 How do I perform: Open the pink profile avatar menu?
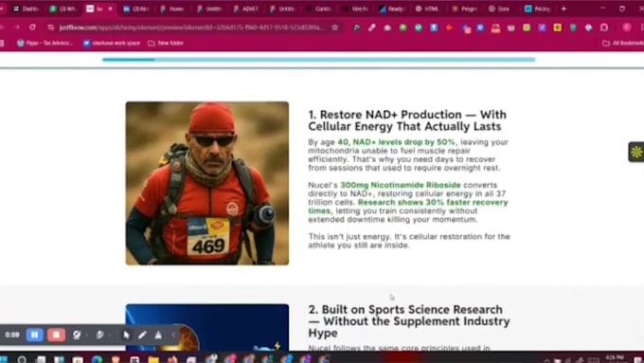tap(627, 27)
